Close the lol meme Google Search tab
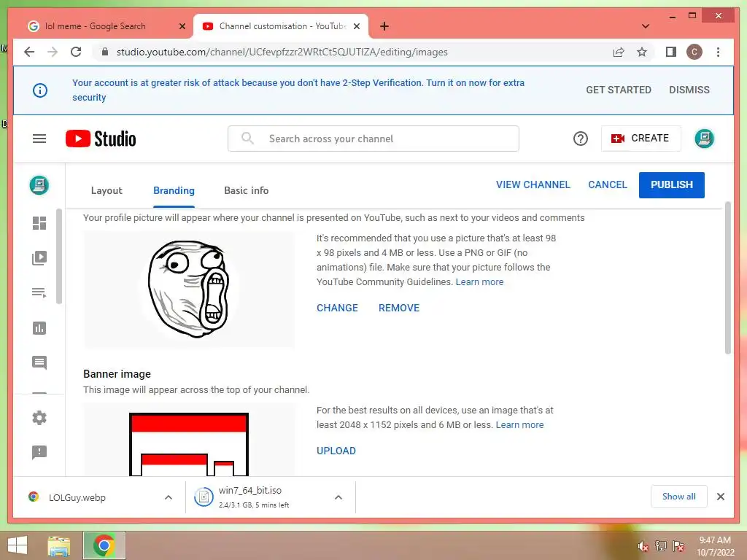The image size is (747, 560). point(182,26)
